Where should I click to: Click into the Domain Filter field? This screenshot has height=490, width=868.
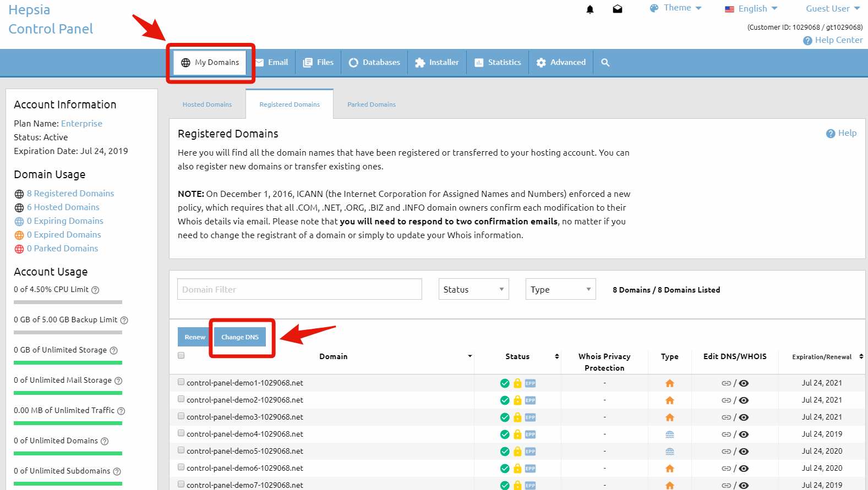299,289
